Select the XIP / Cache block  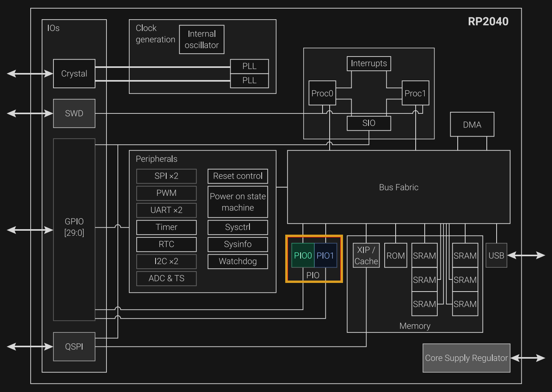(366, 255)
